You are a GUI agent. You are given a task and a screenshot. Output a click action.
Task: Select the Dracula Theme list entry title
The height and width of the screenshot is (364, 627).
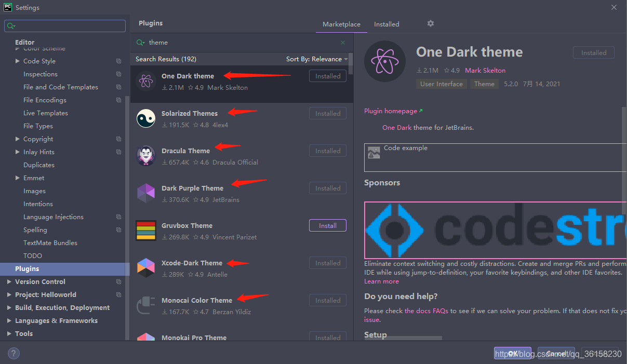point(185,151)
